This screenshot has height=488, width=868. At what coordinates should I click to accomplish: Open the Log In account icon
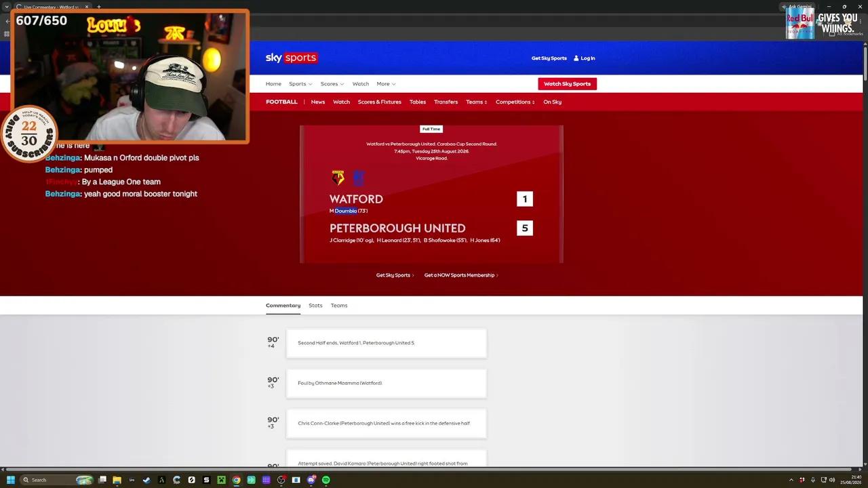point(576,58)
